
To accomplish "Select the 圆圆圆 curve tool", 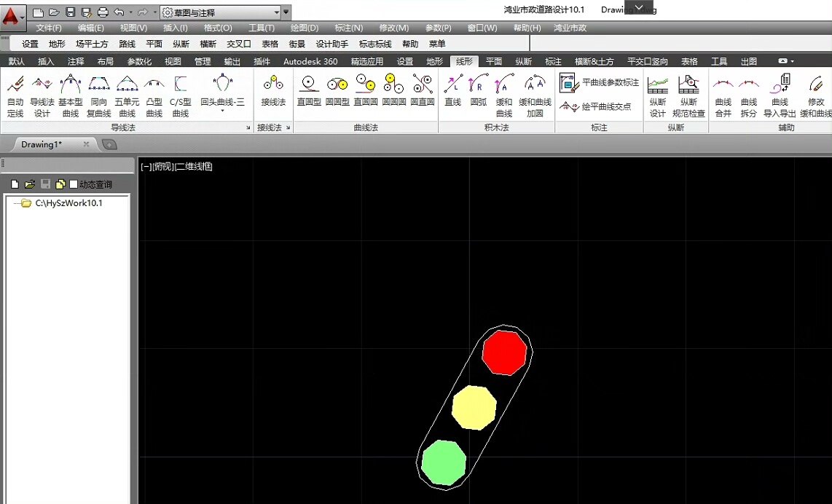I will pyautogui.click(x=393, y=90).
